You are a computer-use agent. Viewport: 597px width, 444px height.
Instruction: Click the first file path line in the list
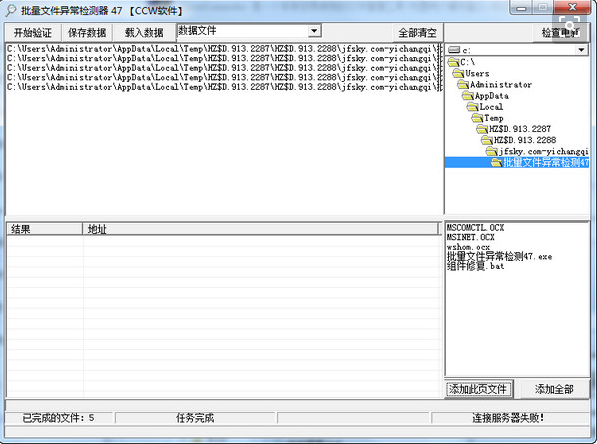point(225,49)
